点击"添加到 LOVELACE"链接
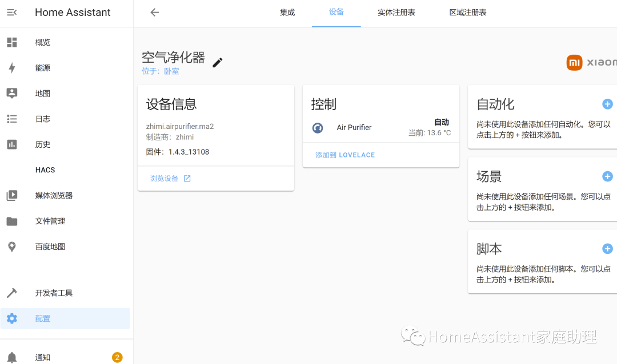The image size is (617, 364). (x=344, y=155)
